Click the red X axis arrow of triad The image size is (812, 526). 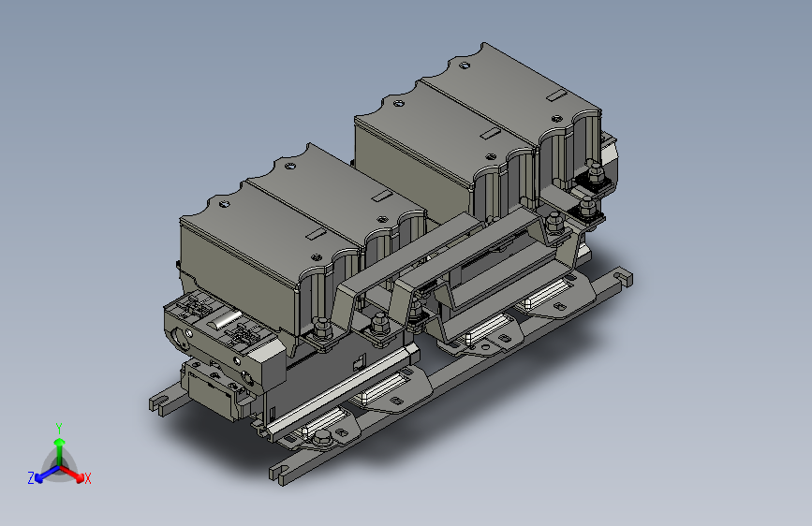point(71,474)
